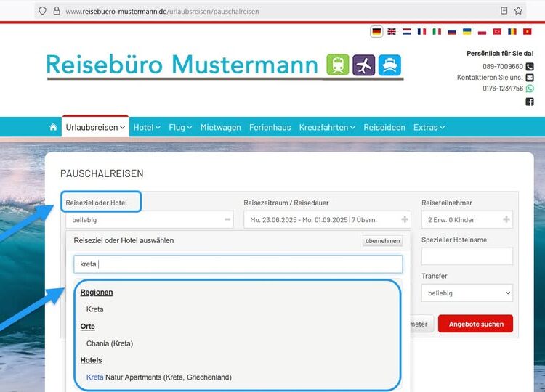Select region Kreta from suggestions
This screenshot has width=545, height=392.
pos(95,309)
